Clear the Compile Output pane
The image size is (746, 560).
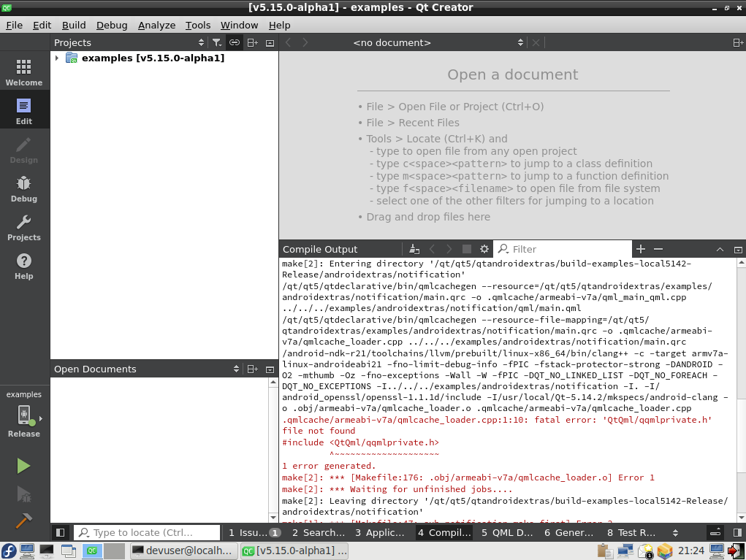[x=414, y=249]
